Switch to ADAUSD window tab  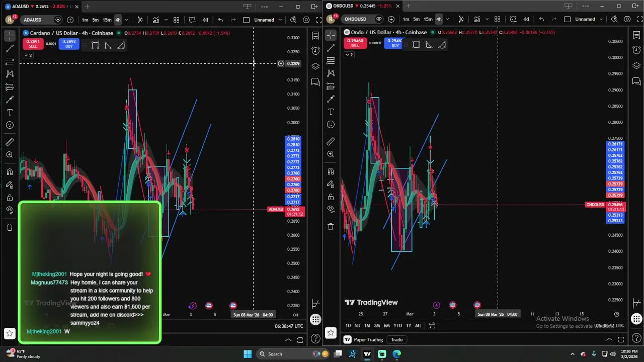click(40, 7)
